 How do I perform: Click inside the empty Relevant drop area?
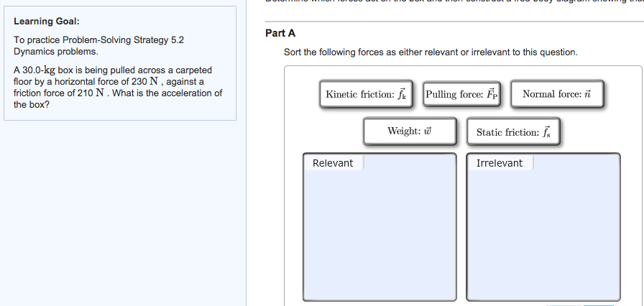[379, 233]
